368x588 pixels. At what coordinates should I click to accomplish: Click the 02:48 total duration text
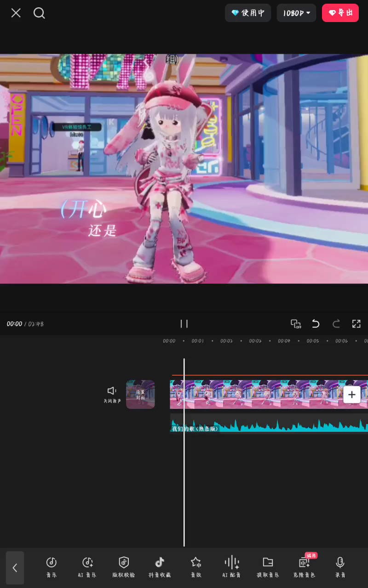pos(36,324)
